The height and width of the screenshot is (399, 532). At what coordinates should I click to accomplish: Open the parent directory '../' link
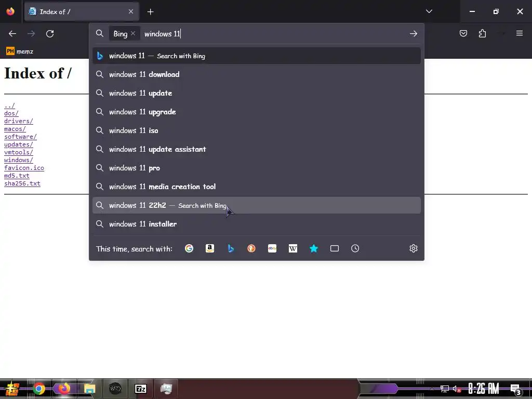[9, 105]
